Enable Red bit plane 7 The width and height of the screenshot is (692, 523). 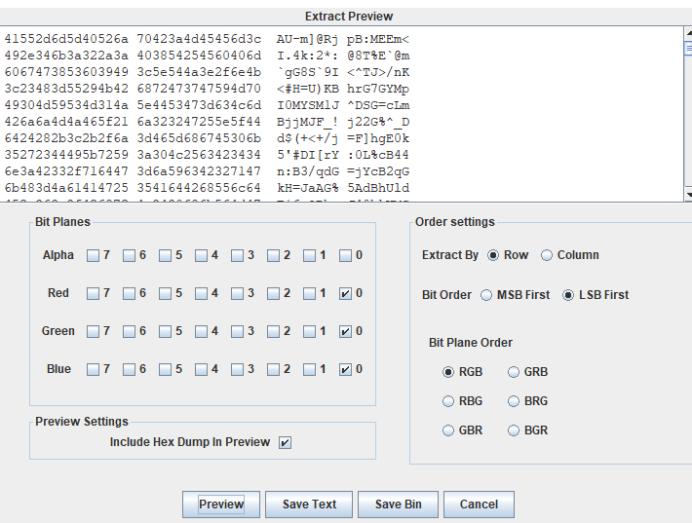pos(93,293)
